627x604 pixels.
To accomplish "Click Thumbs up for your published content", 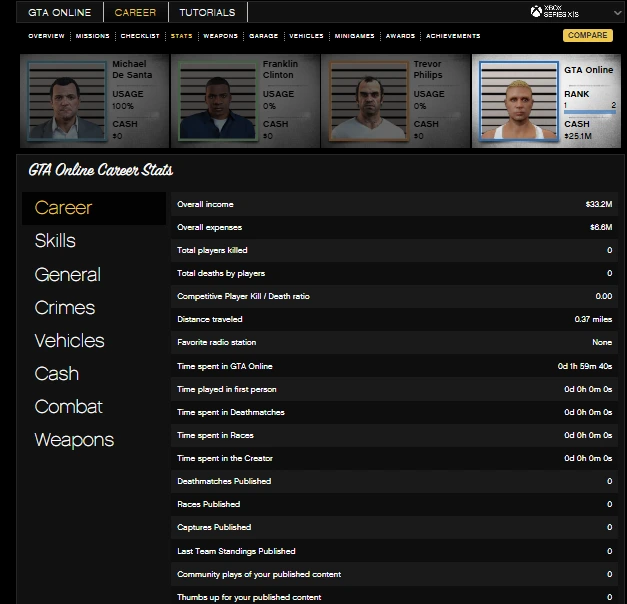I will point(394,596).
